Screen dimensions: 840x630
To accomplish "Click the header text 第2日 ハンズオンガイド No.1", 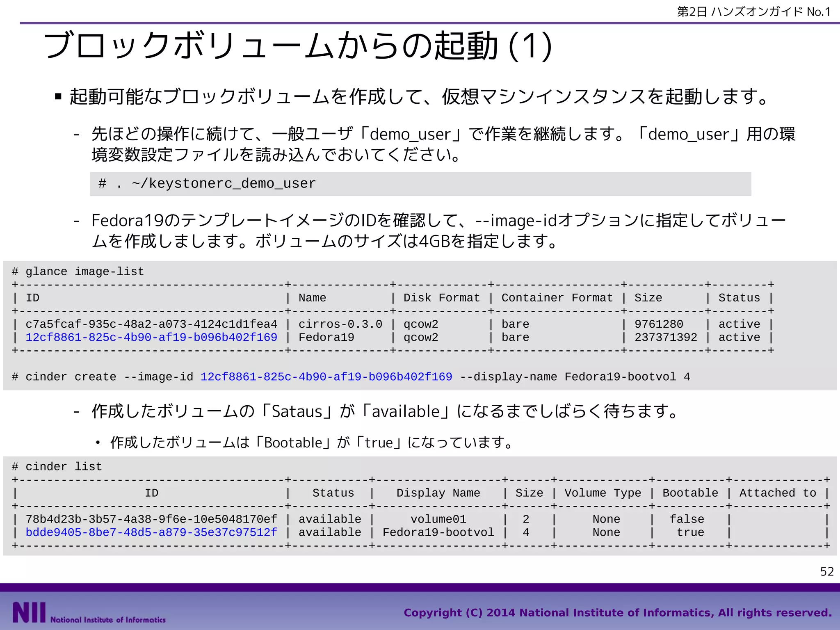I will [754, 11].
